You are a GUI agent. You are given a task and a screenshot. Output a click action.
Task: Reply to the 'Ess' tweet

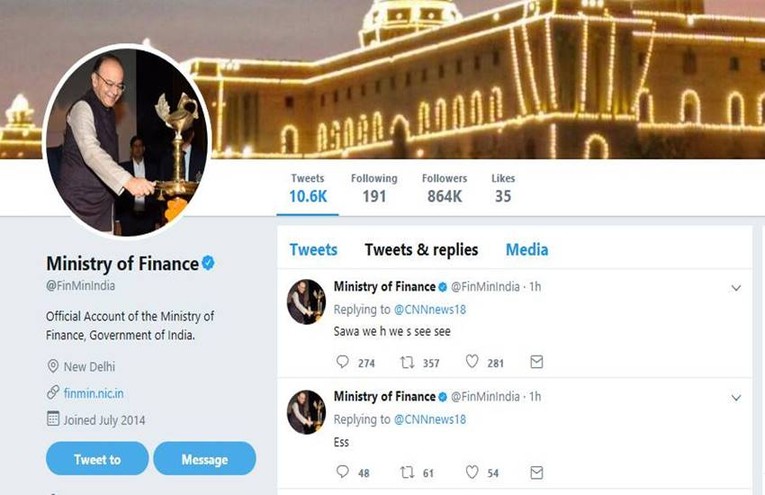click(342, 472)
